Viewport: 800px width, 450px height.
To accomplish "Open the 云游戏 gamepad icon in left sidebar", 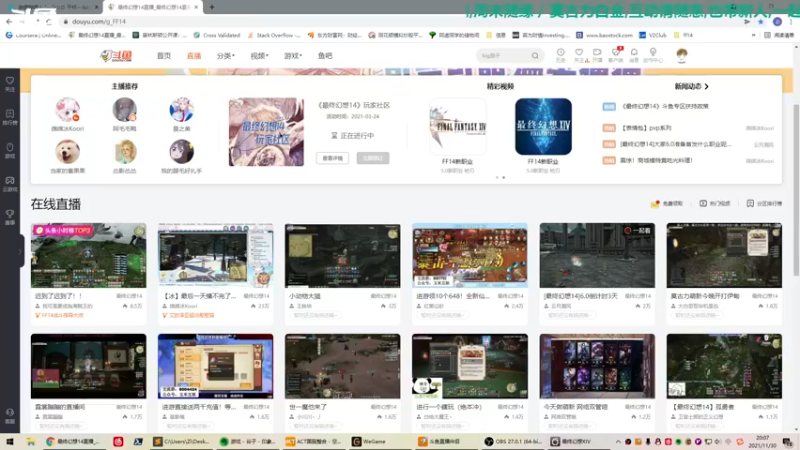I will 10,184.
